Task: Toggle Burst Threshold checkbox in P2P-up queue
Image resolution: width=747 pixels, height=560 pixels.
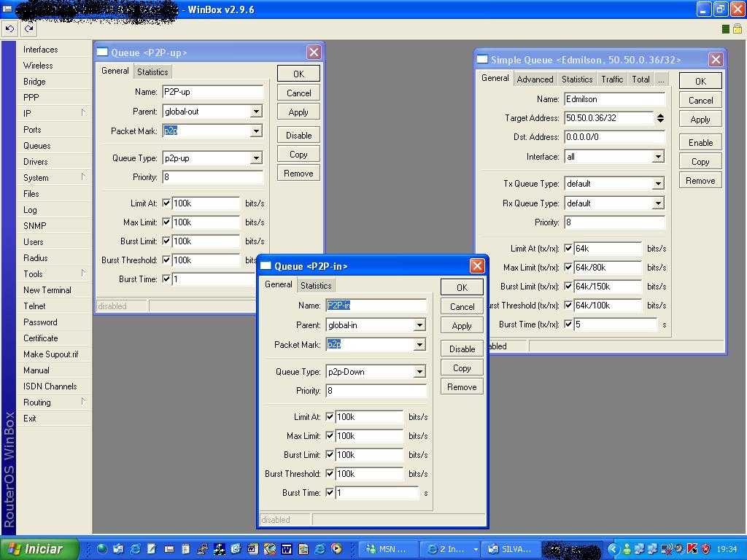Action: point(166,260)
